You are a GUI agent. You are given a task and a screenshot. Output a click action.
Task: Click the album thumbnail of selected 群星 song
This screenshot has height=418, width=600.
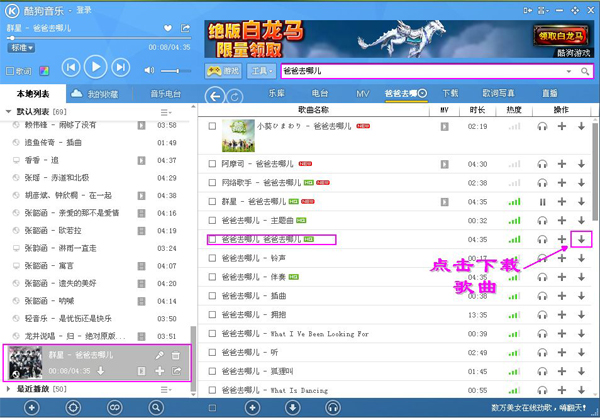click(x=25, y=362)
